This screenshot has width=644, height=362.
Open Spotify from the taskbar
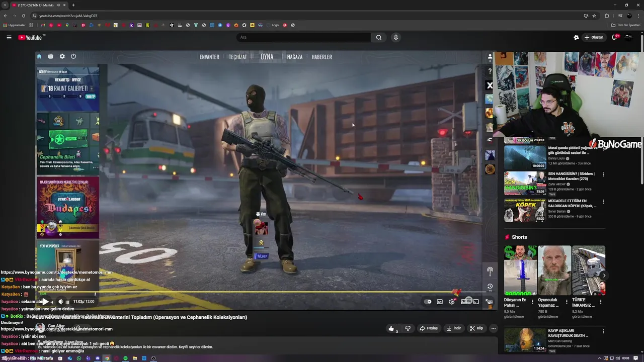point(125,358)
